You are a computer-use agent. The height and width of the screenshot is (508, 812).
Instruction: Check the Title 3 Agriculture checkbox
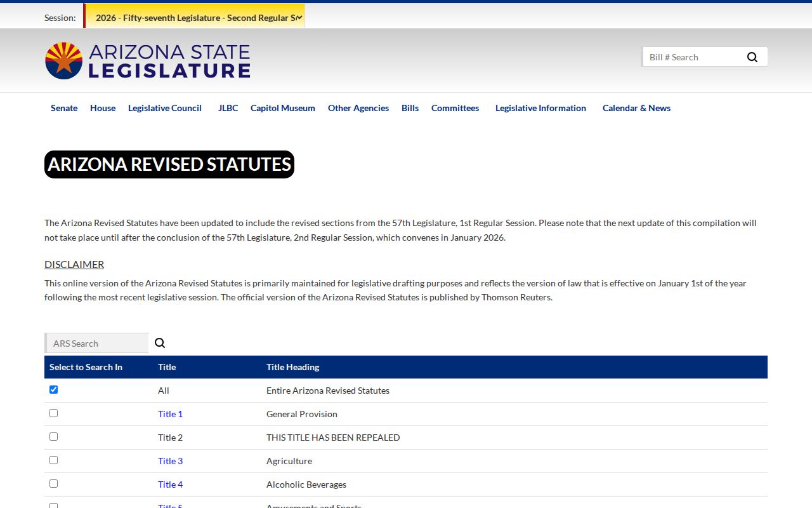tap(53, 460)
